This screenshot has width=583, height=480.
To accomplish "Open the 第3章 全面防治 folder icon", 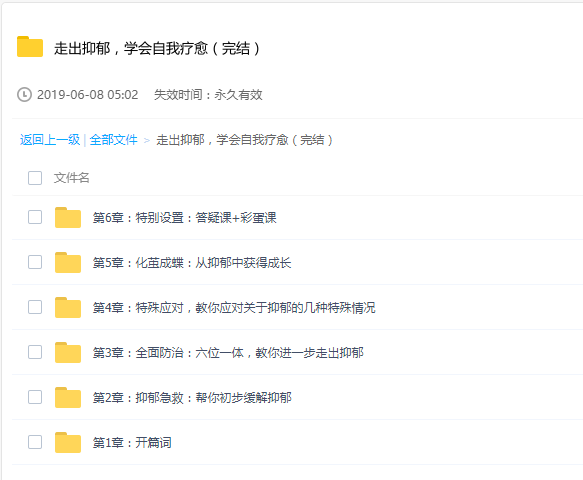I will click(68, 352).
